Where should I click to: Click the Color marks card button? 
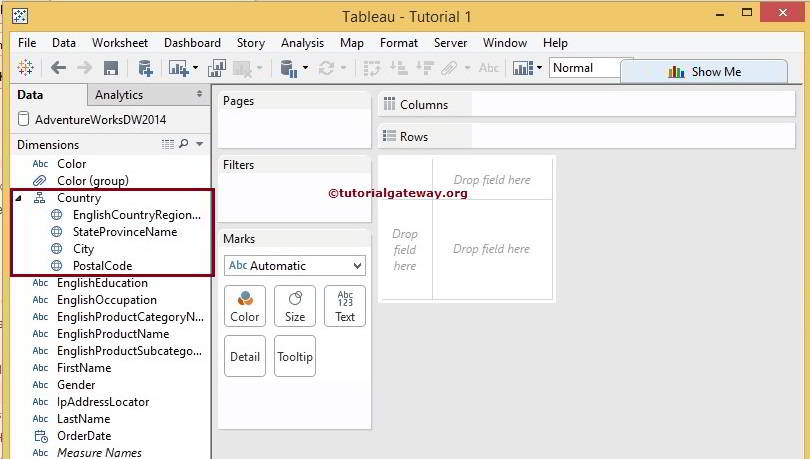tap(245, 306)
